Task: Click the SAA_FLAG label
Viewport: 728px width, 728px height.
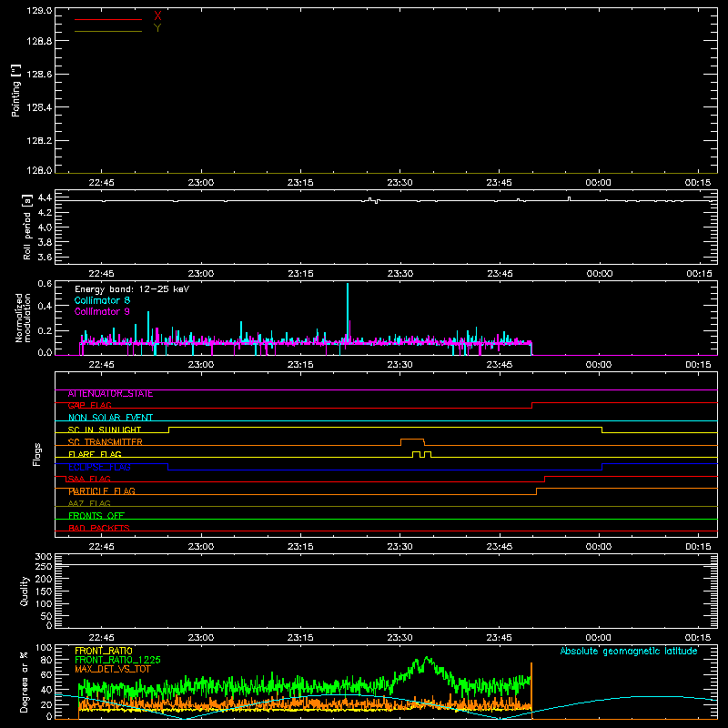Action: click(x=89, y=480)
